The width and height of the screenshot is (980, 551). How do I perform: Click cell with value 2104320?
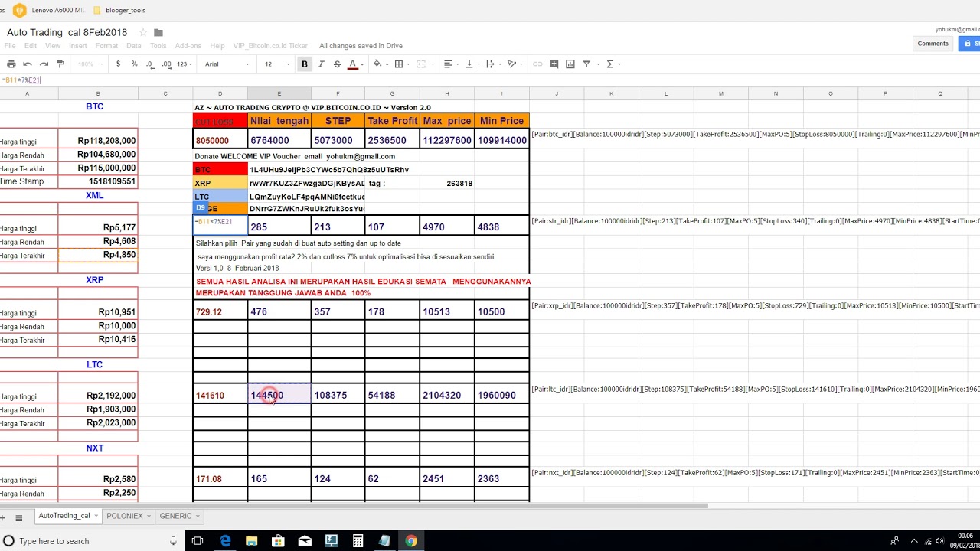pos(447,395)
